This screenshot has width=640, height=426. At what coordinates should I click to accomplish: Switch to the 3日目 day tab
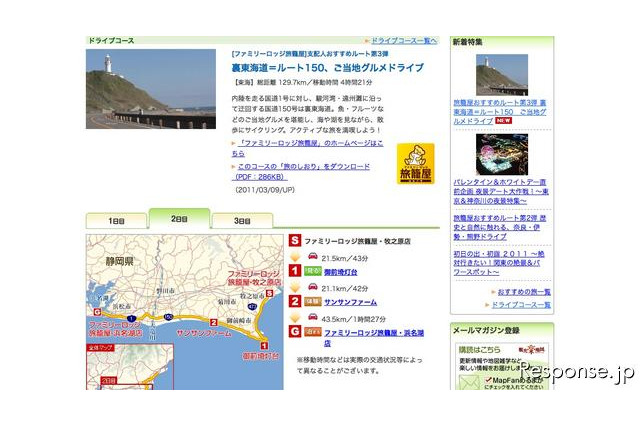coord(242,221)
